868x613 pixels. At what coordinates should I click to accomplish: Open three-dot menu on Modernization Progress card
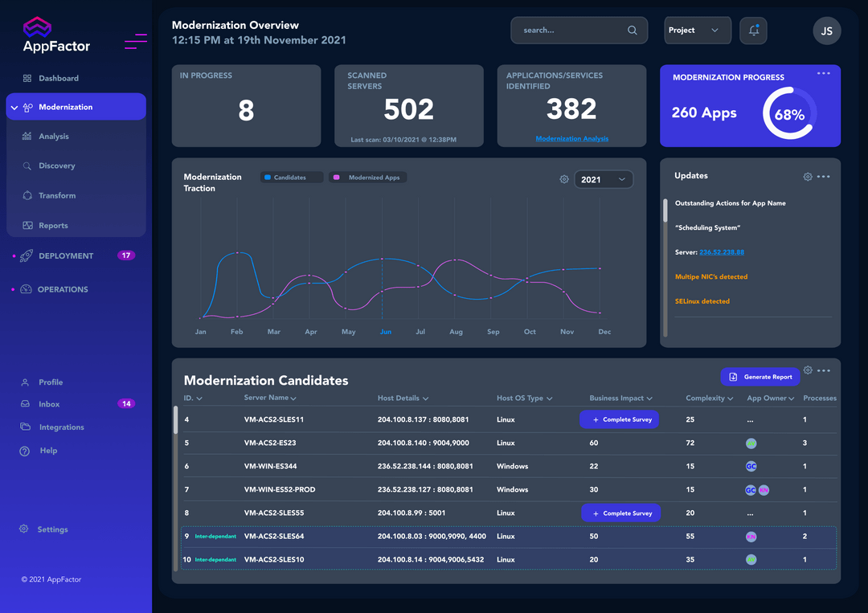823,73
